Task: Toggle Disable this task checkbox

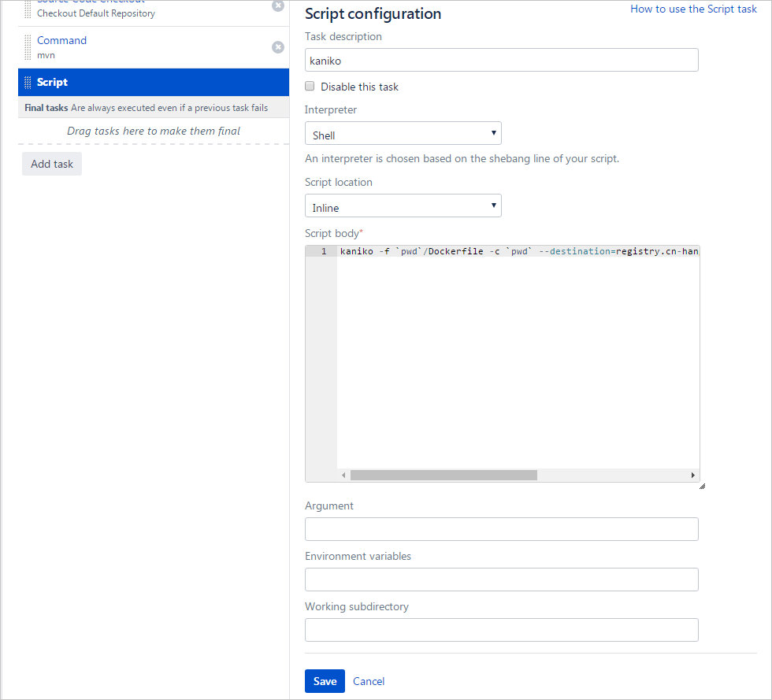Action: (x=310, y=86)
